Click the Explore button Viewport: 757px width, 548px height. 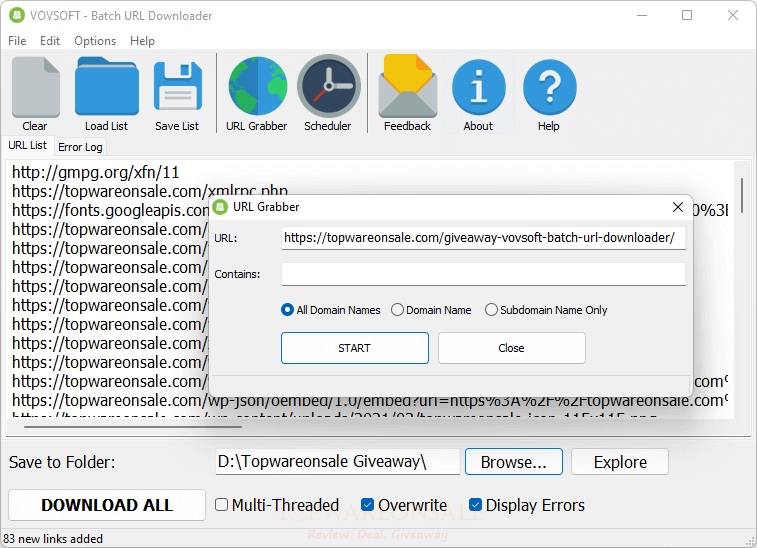(620, 462)
